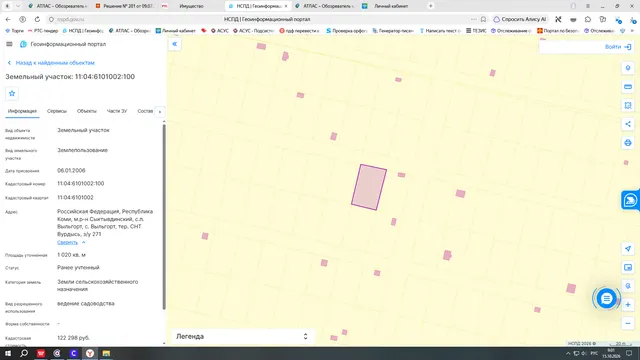Expand the Легенда legend panel
This screenshot has width=640, height=360.
click(x=242, y=336)
